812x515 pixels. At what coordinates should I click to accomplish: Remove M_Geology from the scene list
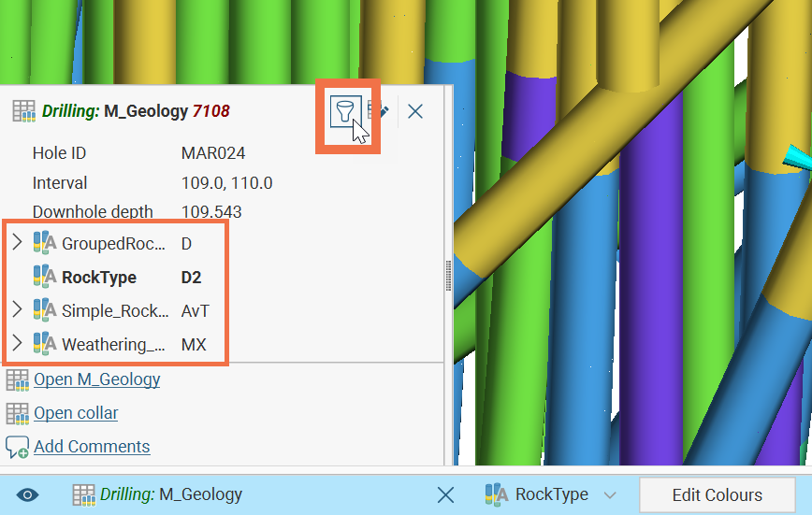coord(446,494)
